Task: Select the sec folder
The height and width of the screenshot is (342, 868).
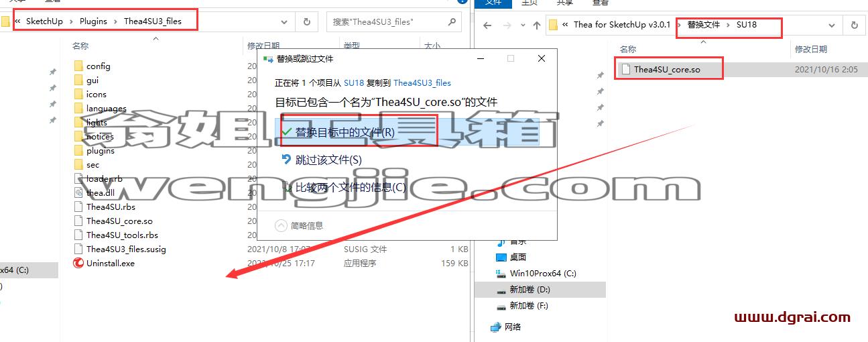Action: [92, 165]
